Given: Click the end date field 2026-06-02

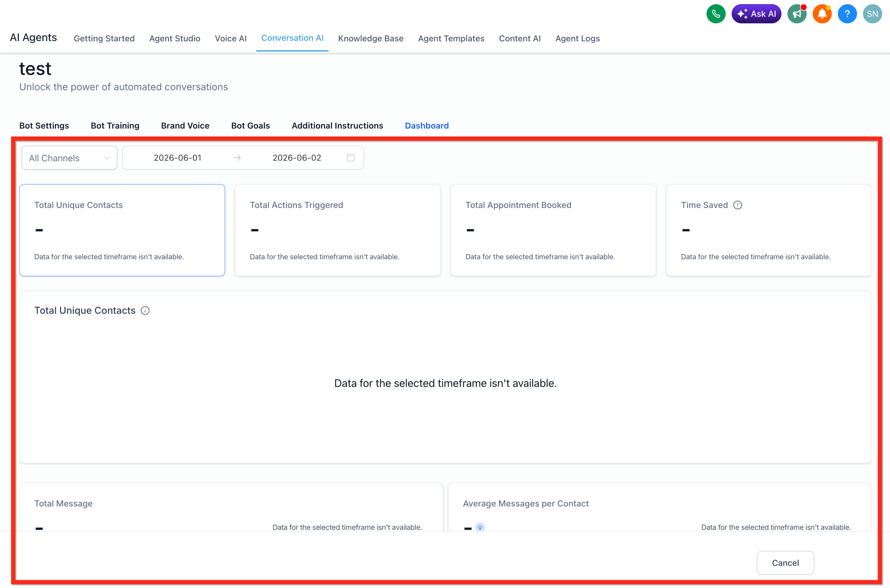Looking at the screenshot, I should (297, 158).
